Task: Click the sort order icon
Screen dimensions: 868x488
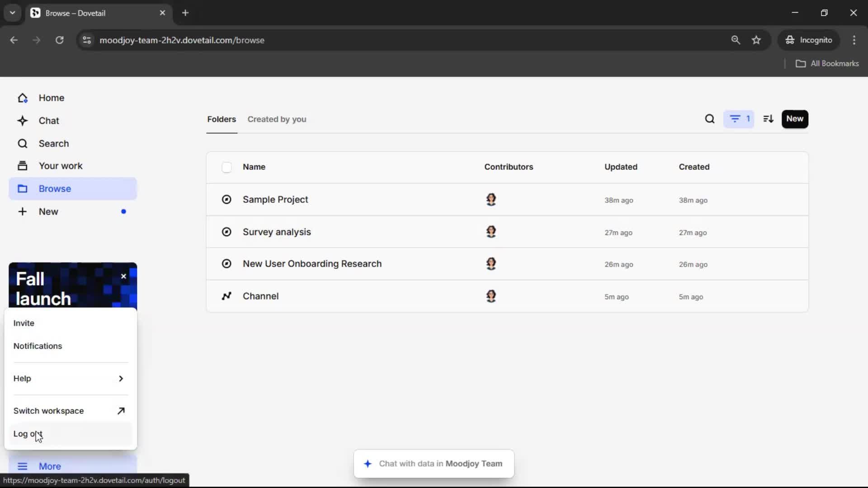Action: (768, 119)
